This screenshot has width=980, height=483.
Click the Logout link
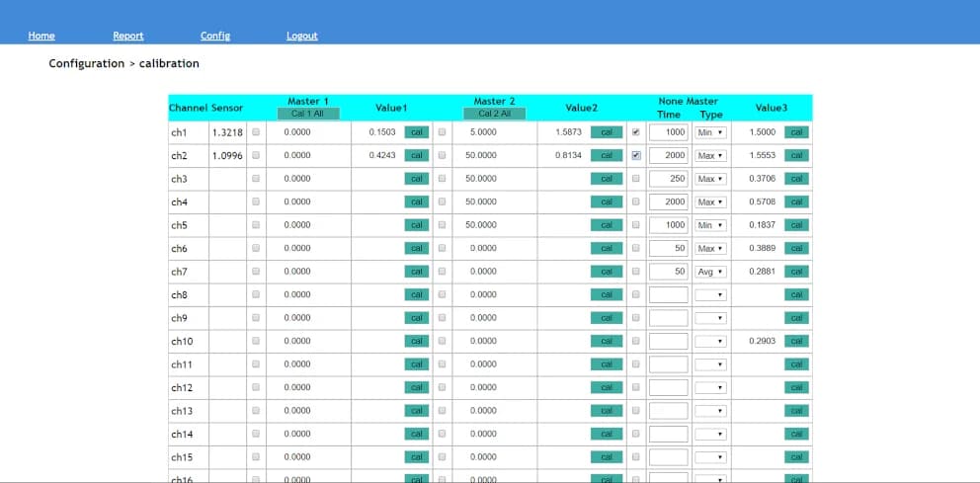pos(302,36)
